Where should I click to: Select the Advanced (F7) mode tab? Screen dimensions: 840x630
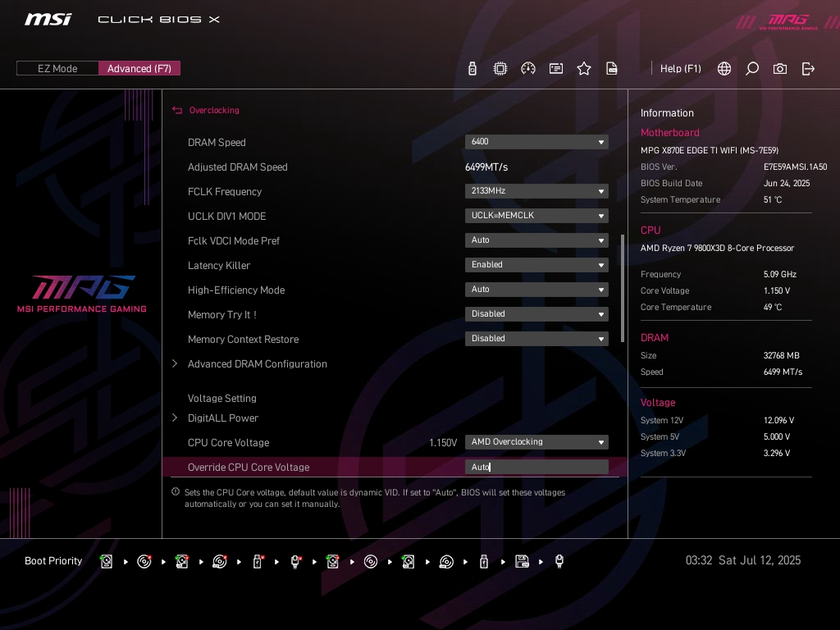coord(139,68)
